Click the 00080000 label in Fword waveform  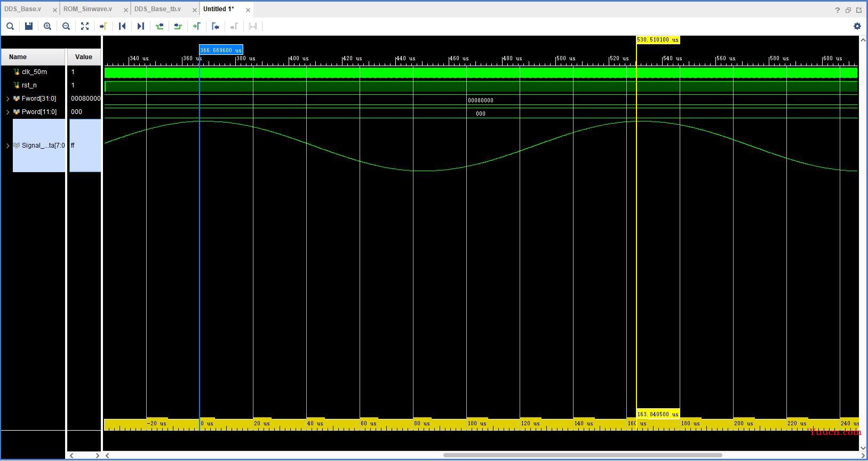point(481,100)
